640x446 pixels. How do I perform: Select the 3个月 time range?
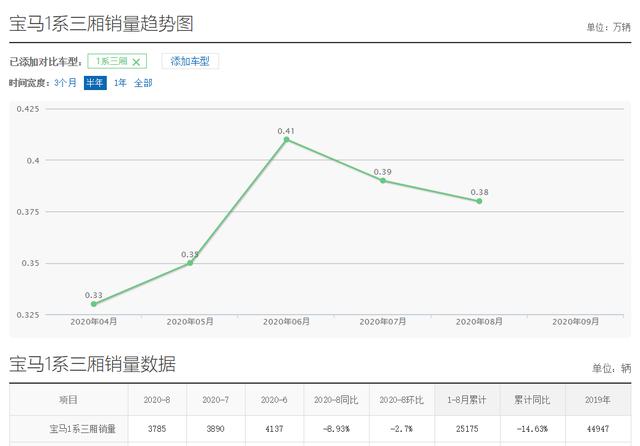65,83
